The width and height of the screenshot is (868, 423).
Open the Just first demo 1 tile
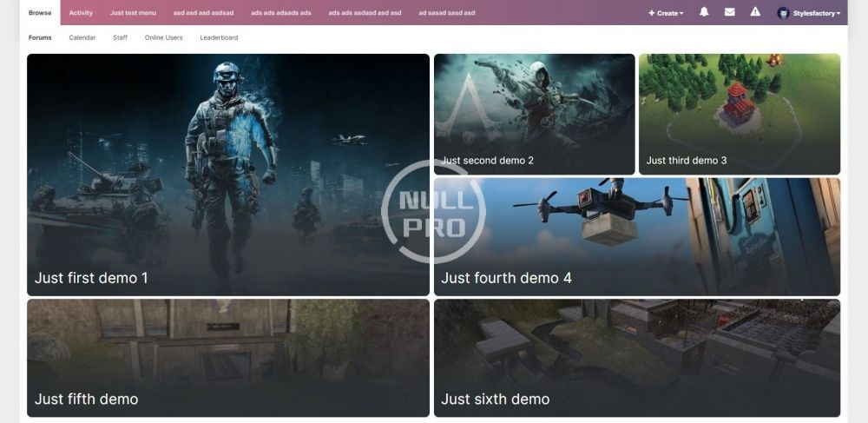pyautogui.click(x=227, y=174)
